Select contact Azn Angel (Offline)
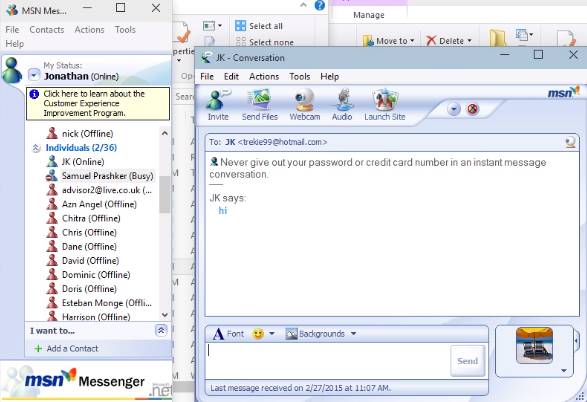 point(92,204)
